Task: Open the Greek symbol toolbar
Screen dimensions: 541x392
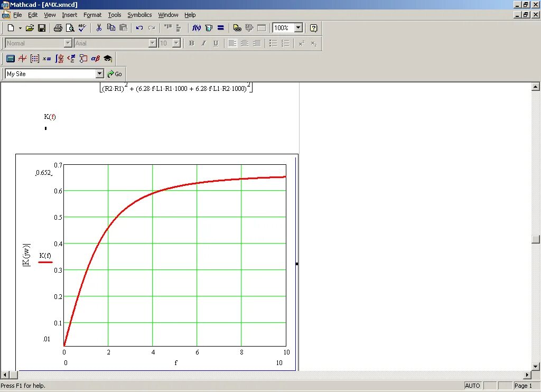Action: point(96,58)
